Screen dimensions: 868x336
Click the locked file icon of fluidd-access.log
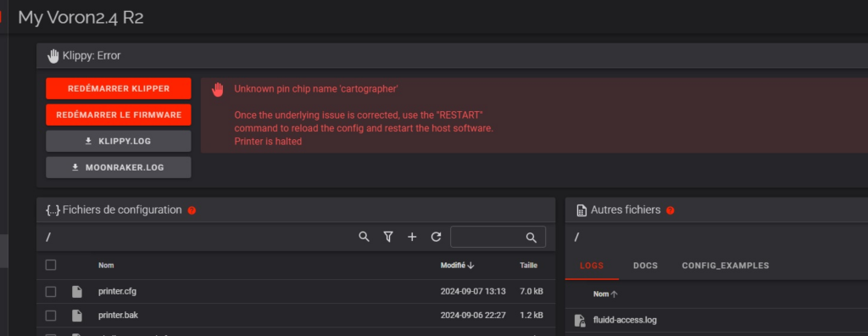point(580,320)
